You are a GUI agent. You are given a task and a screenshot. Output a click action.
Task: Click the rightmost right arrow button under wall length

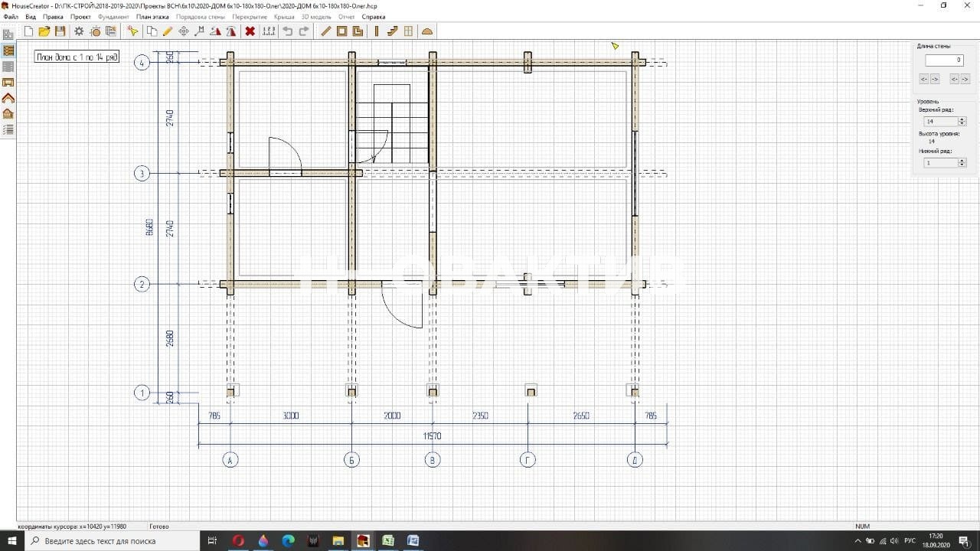tap(965, 79)
